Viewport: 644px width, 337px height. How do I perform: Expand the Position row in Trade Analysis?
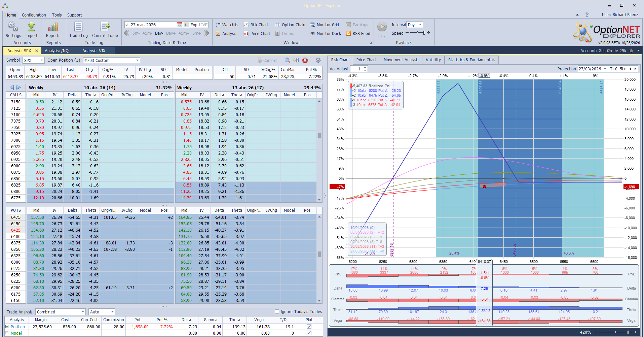coord(7,327)
